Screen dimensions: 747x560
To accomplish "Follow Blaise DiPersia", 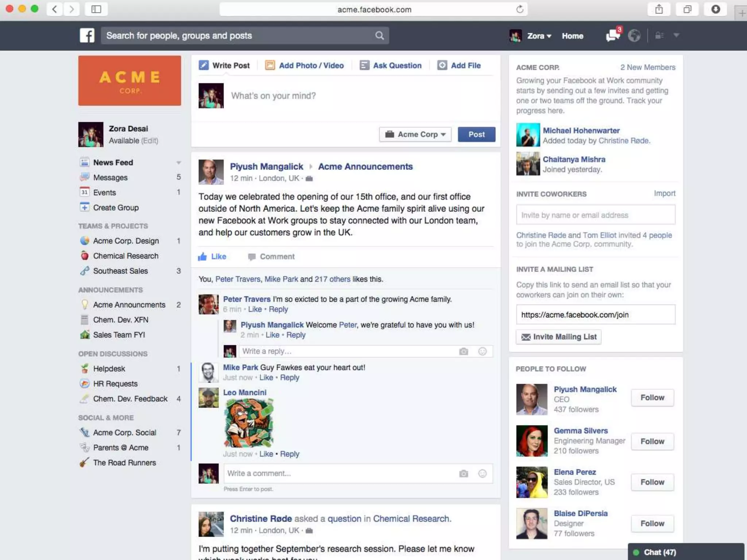I will [652, 523].
